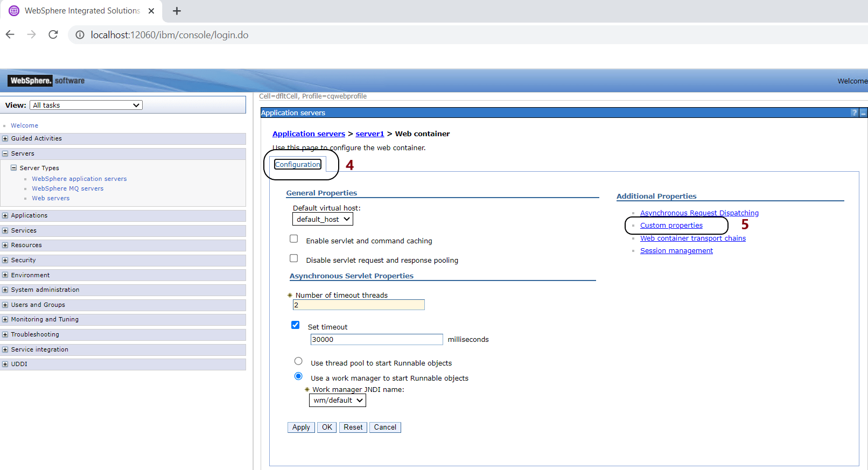This screenshot has width=868, height=470.
Task: Click the site information icon in the address bar
Action: pos(80,35)
